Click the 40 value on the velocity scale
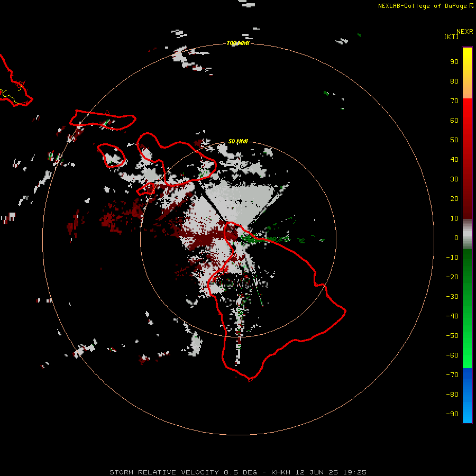The width and height of the screenshot is (476, 476). click(x=454, y=159)
